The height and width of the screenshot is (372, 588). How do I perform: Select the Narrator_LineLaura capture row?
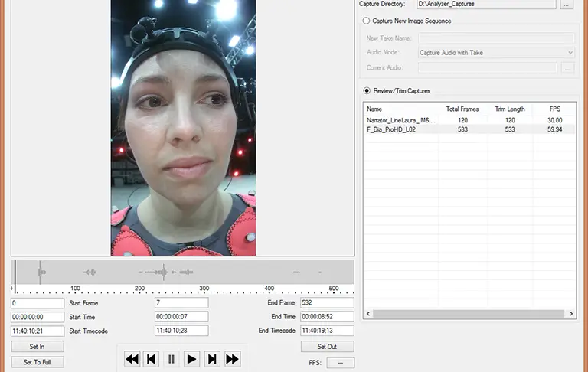401,120
